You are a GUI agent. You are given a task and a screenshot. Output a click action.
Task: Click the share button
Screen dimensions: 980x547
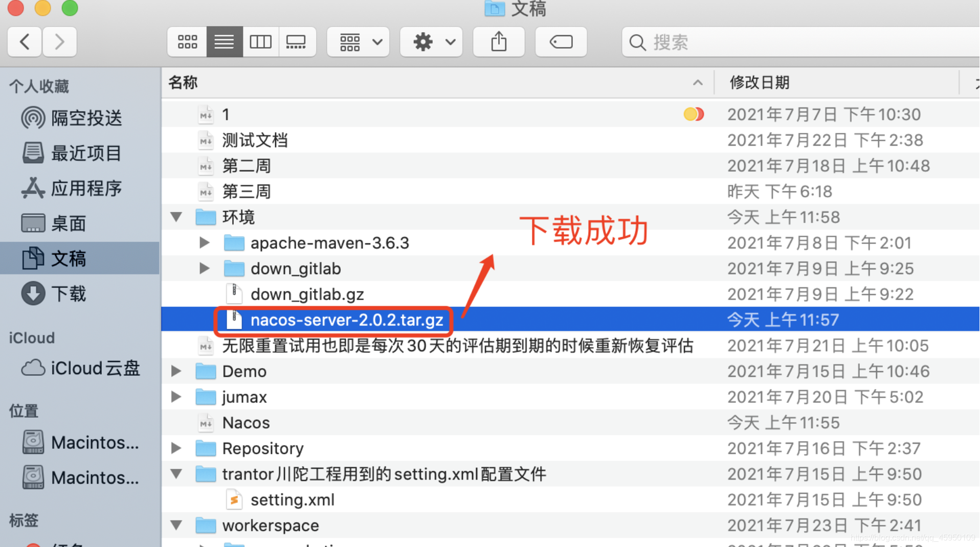499,41
